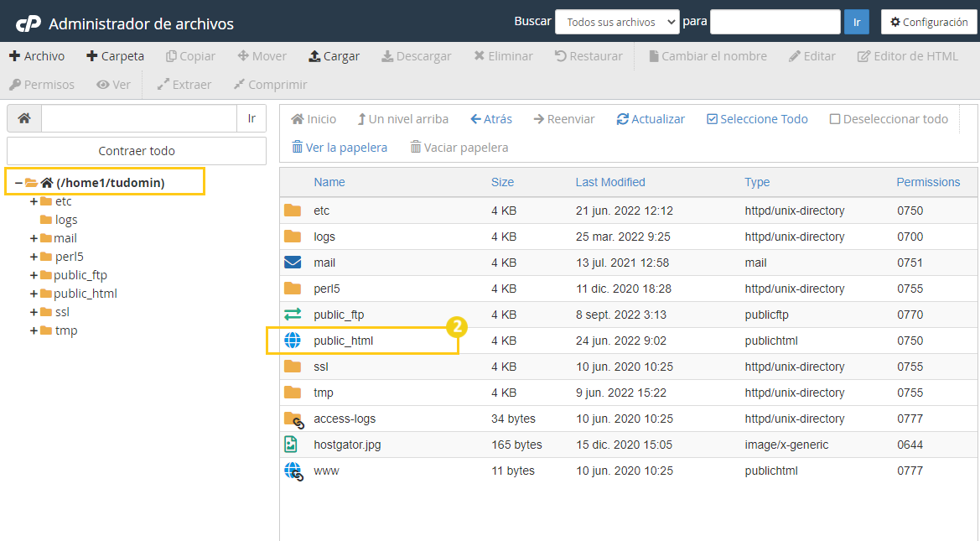Screen dimensions: 980x541
Task: Open the Editor de HTML
Action: (x=908, y=56)
